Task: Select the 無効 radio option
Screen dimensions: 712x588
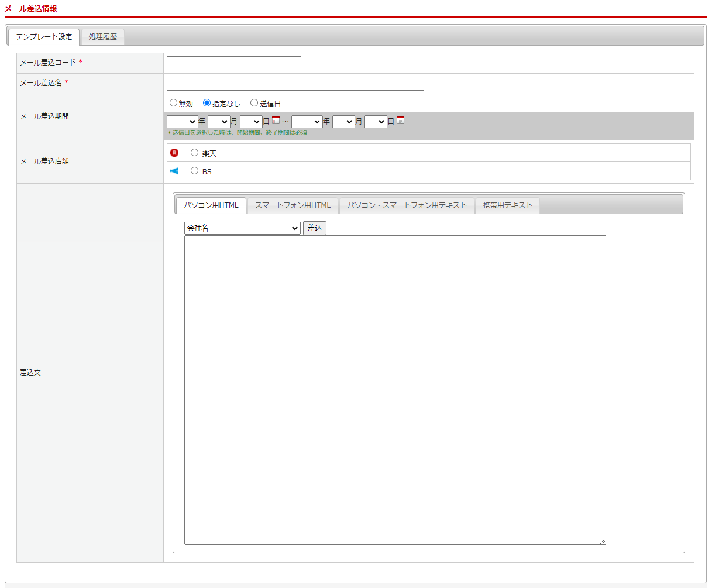Action: (173, 103)
